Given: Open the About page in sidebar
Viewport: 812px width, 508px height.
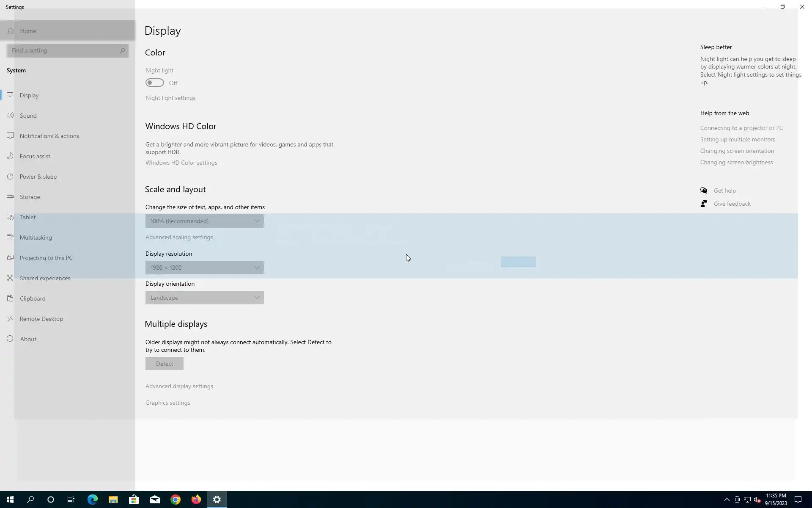Looking at the screenshot, I should 28,339.
